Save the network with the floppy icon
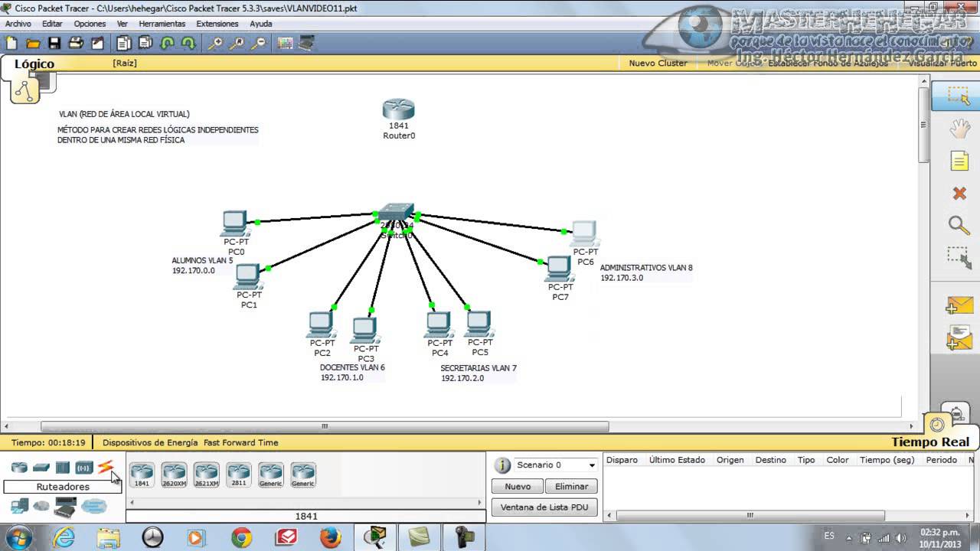The image size is (980, 551). [x=54, y=43]
